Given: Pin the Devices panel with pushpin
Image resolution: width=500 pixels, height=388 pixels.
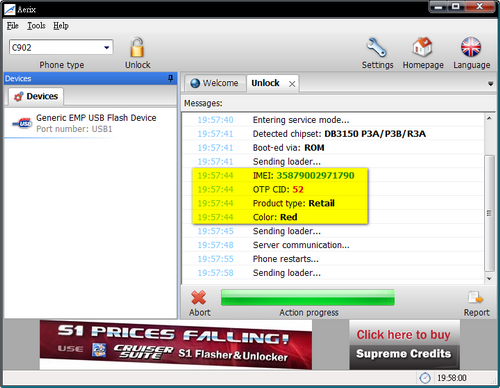Looking at the screenshot, I should 170,78.
